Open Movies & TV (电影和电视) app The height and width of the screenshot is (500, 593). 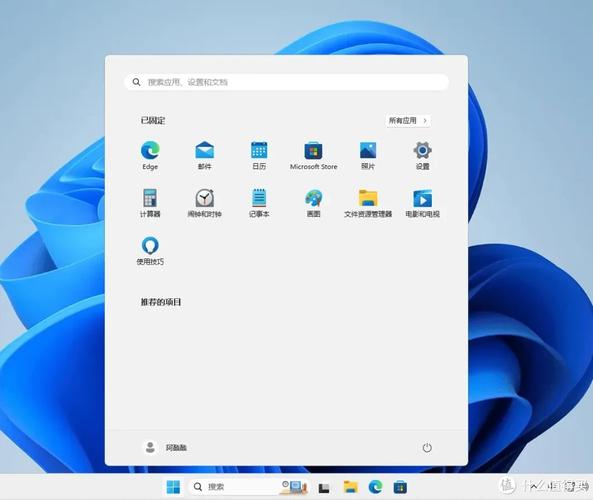click(x=422, y=203)
